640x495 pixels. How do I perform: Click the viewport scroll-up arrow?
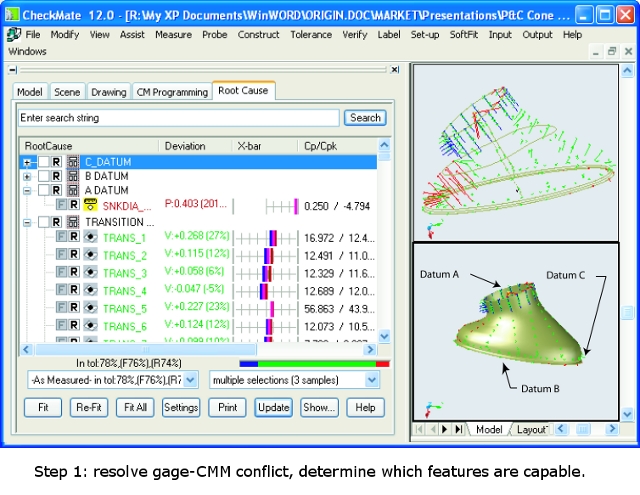coord(627,71)
